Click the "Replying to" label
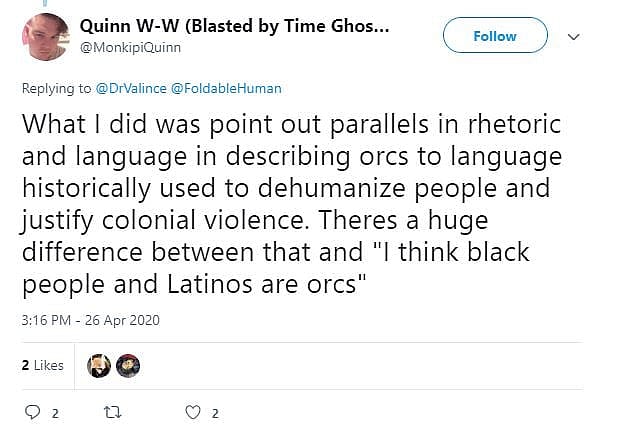617x441 pixels. [56, 88]
